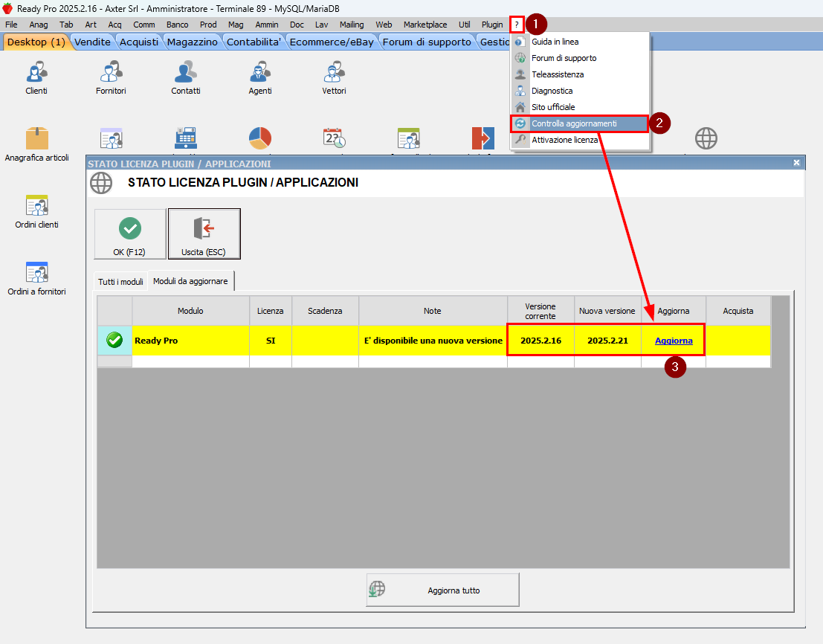Click the current version cell 2025.2.16

pos(540,341)
